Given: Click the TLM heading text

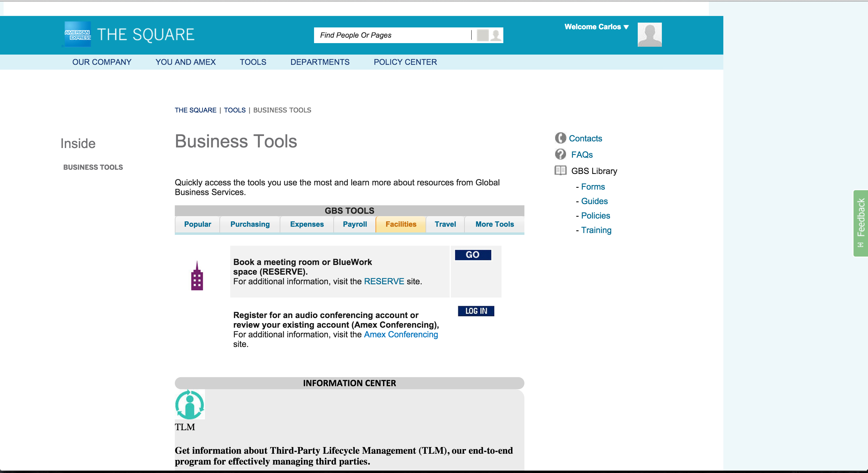Looking at the screenshot, I should [x=185, y=427].
